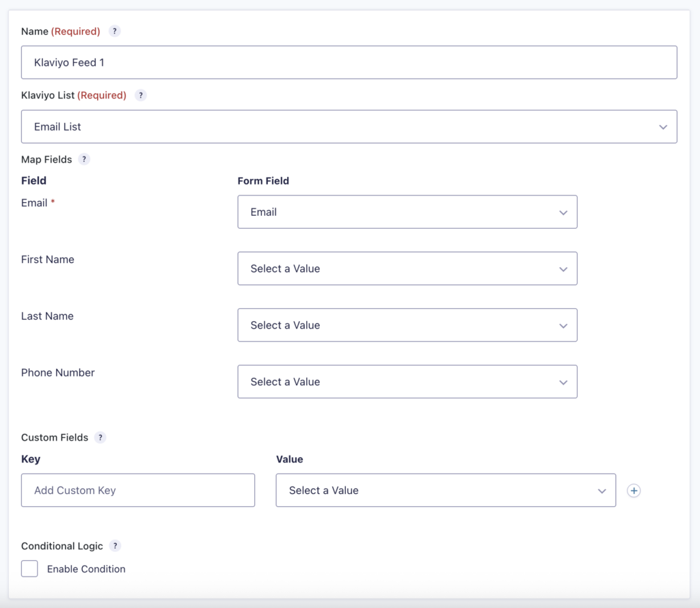Screen dimensions: 700x608
Task: Click the Form Field column header
Action: pos(263,181)
